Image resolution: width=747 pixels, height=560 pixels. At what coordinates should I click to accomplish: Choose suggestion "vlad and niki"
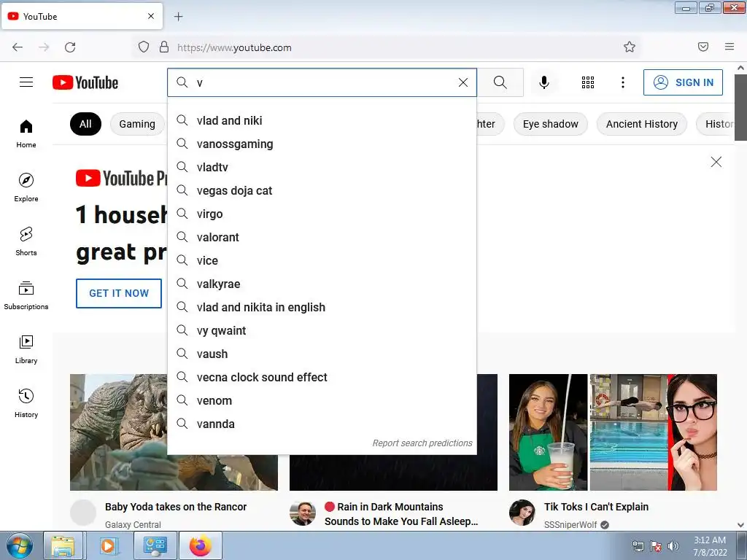(322, 120)
